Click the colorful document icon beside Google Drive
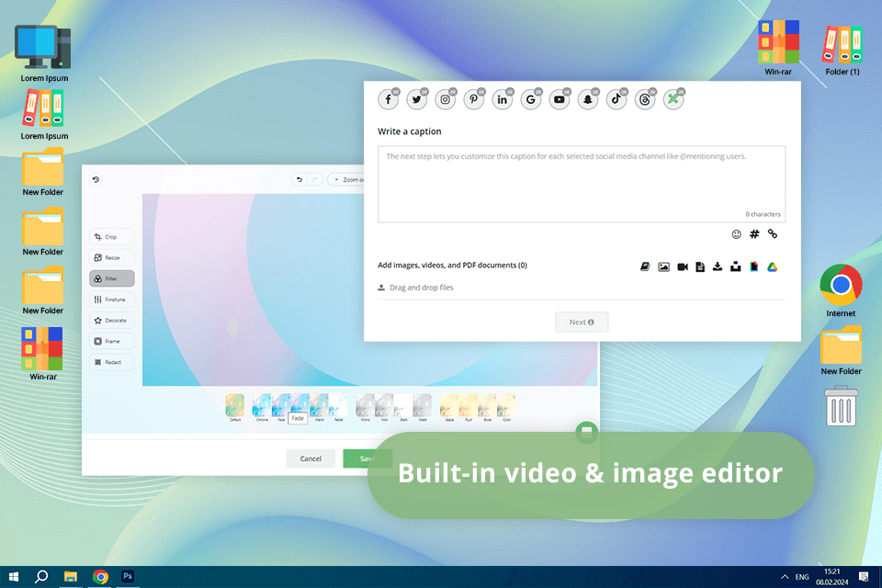 (753, 266)
